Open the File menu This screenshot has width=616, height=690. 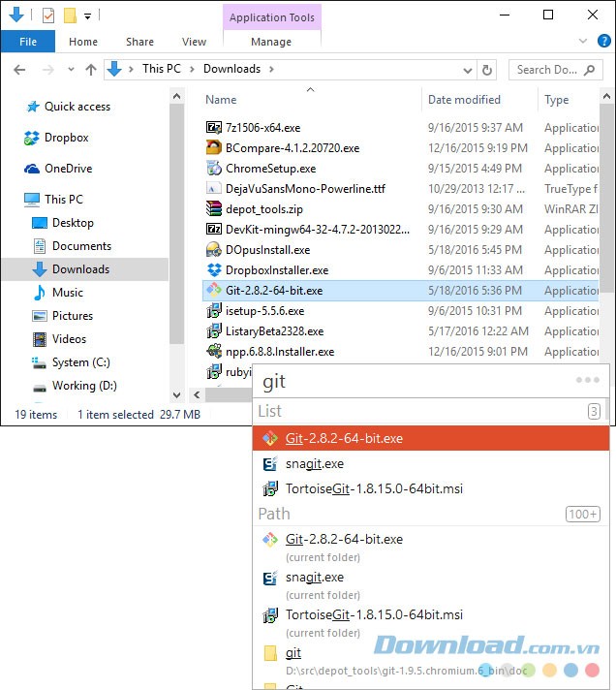pos(28,42)
